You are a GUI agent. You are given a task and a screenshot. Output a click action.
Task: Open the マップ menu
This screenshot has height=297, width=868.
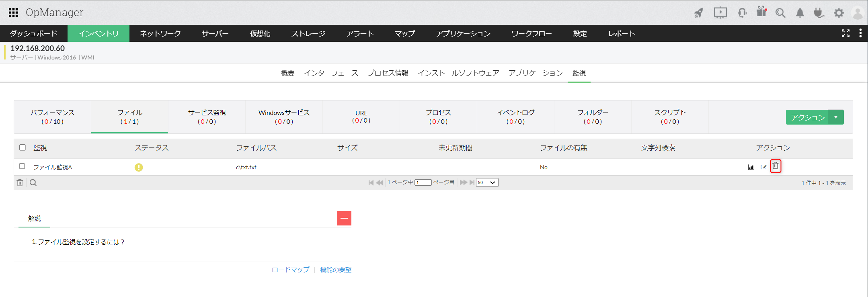405,33
